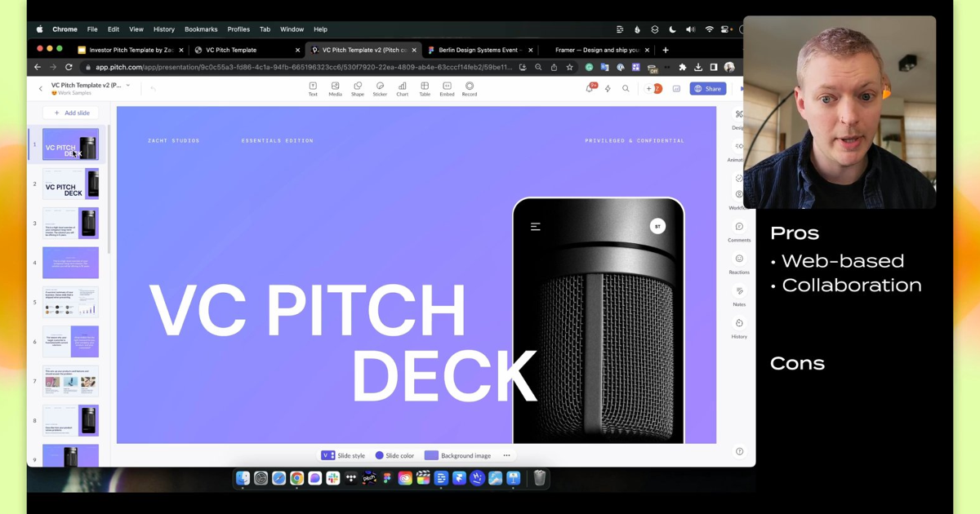Open the Comments panel

coord(739,231)
